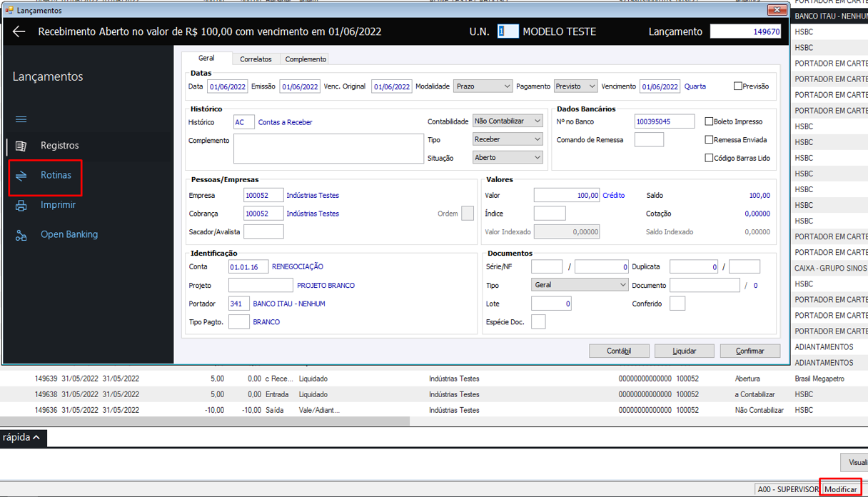868x500 pixels.
Task: Toggle the Remessa Enviada checkbox
Action: tap(709, 140)
